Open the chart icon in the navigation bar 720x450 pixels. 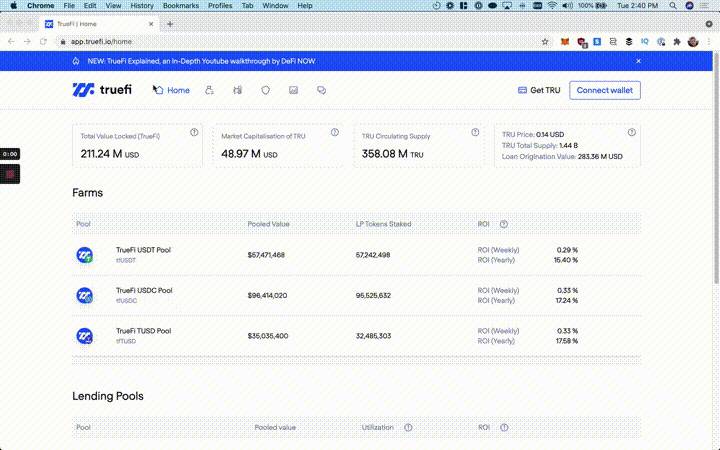tap(293, 90)
